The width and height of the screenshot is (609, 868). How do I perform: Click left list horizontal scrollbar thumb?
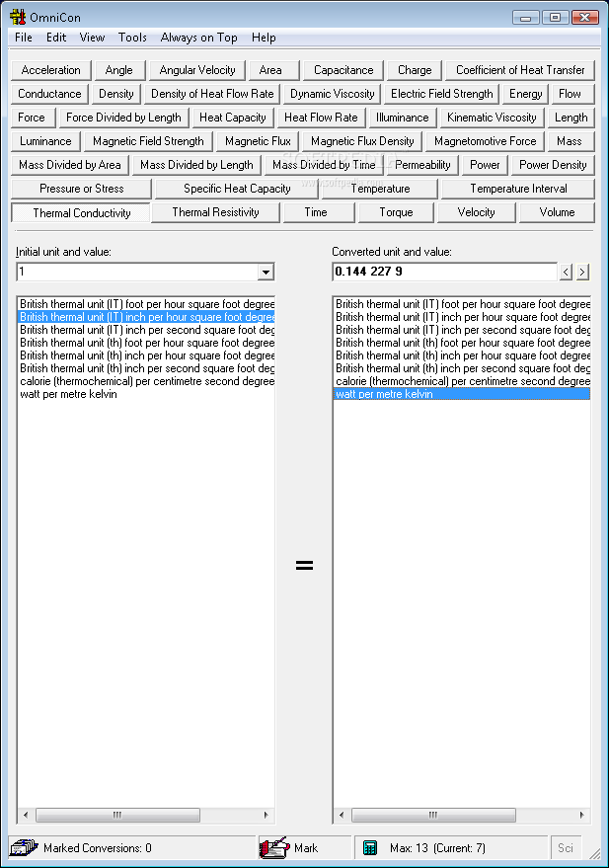point(117,815)
